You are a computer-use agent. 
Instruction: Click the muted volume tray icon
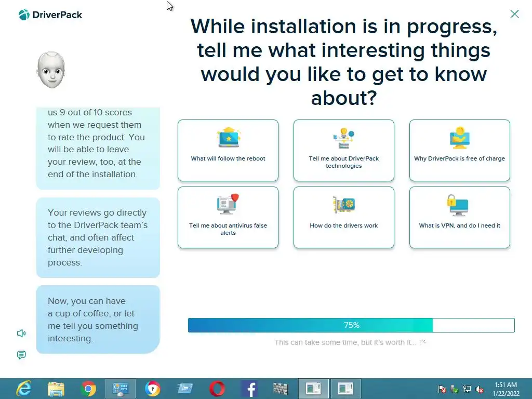tap(480, 389)
